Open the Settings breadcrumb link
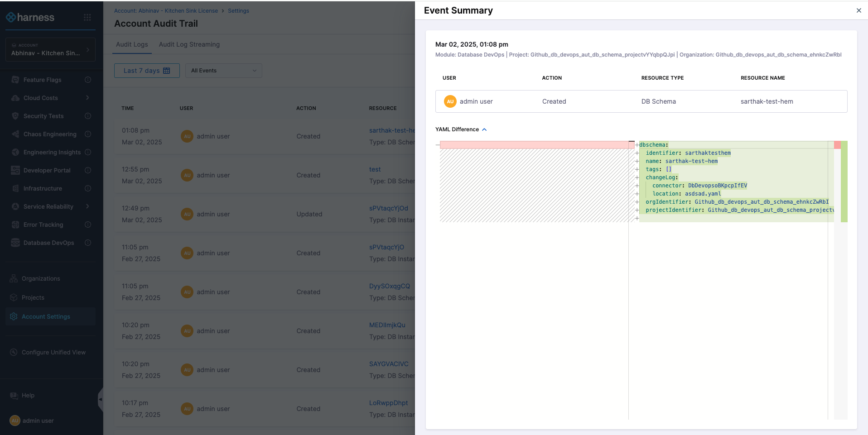The width and height of the screenshot is (868, 435). 238,10
